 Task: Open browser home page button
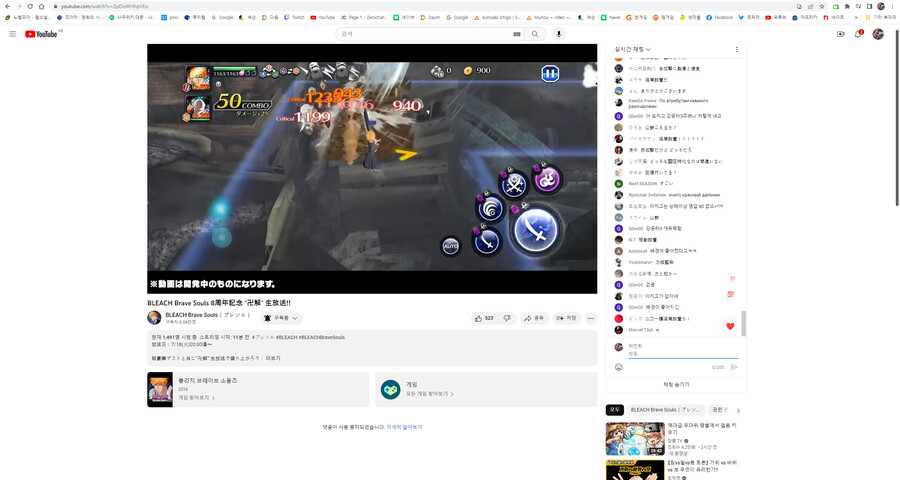pyautogui.click(x=41, y=6)
